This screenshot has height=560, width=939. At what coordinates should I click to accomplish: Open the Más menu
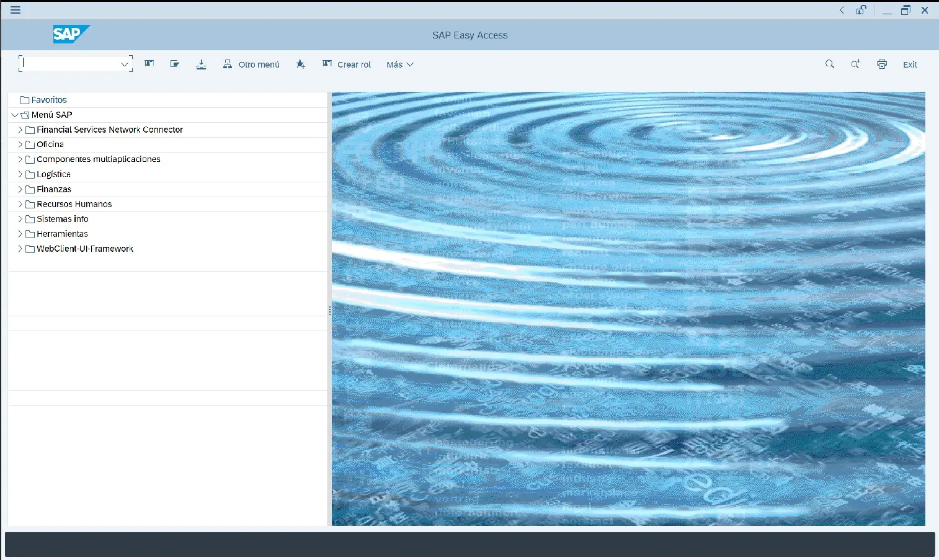(400, 64)
